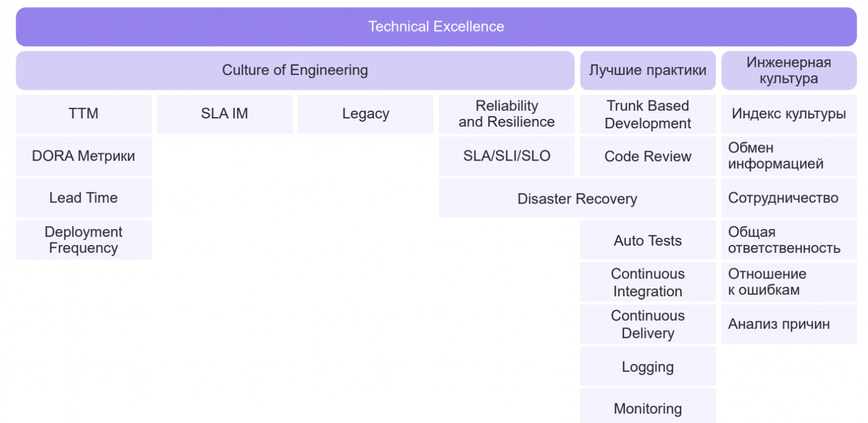868x423 pixels.
Task: Click the Technical Excellence header bar
Action: click(x=436, y=27)
